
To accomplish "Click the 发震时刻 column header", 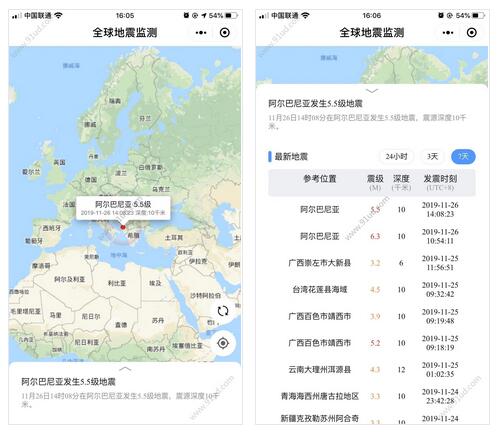I will point(440,182).
